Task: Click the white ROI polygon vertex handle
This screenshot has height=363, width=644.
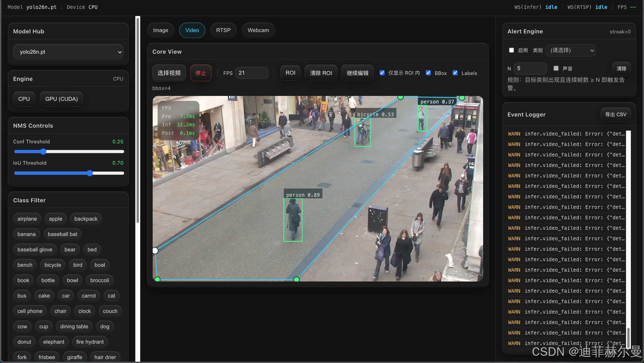Action: coord(155,251)
